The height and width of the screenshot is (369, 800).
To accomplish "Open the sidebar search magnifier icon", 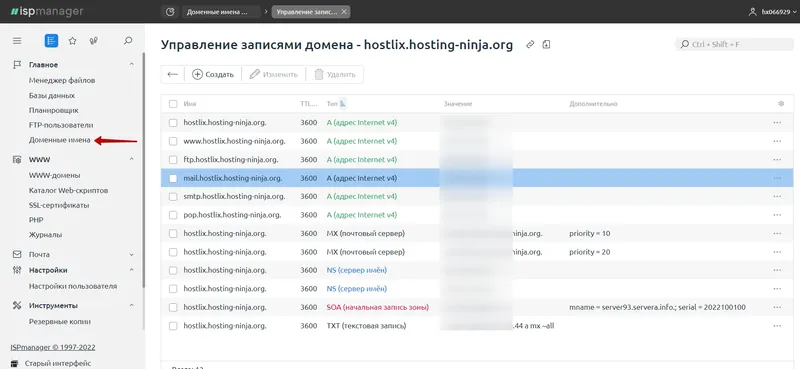I will coord(128,41).
